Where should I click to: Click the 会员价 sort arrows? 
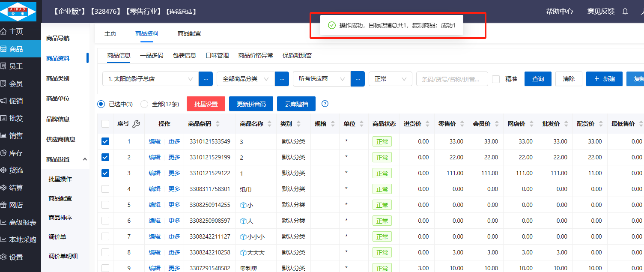pyautogui.click(x=496, y=124)
